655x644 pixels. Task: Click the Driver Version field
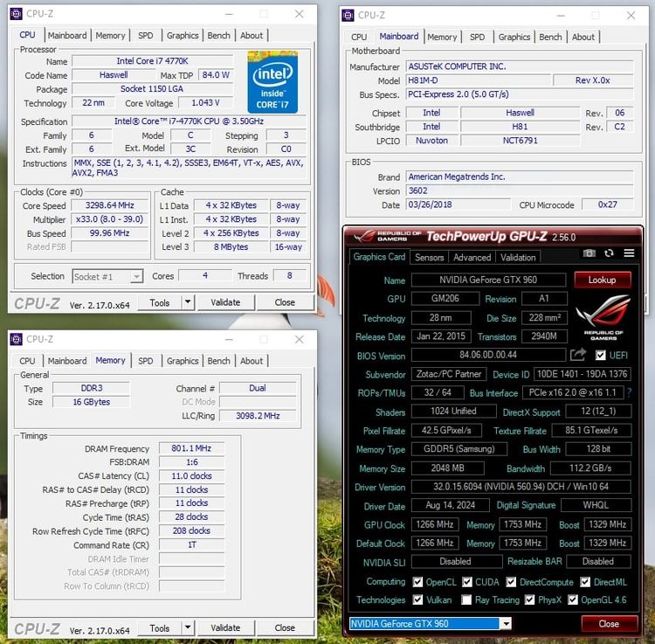click(521, 487)
